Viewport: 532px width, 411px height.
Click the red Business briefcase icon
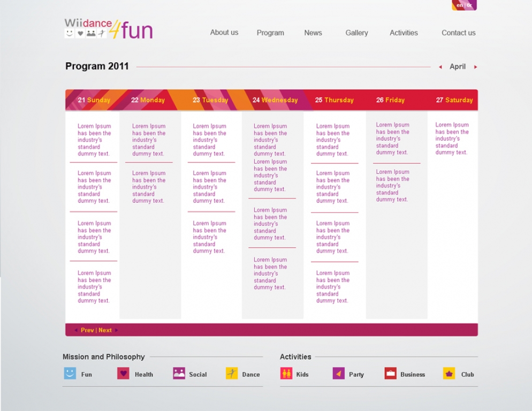(x=391, y=374)
